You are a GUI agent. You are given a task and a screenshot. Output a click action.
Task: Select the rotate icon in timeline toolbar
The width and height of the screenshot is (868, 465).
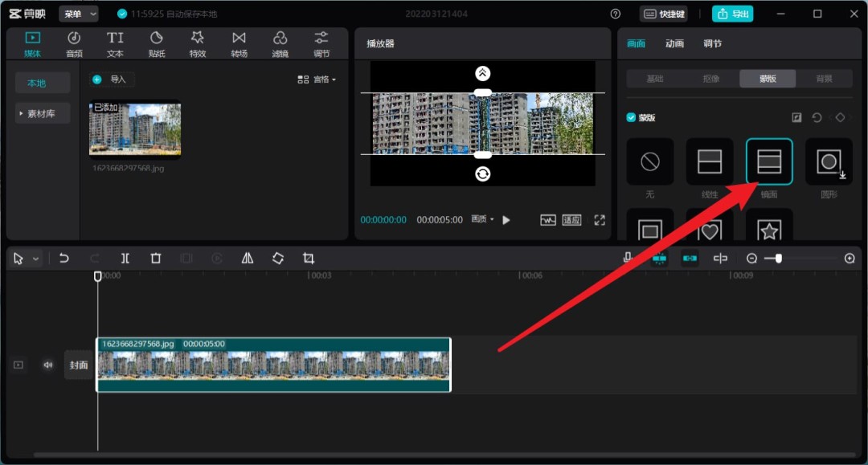click(x=278, y=258)
